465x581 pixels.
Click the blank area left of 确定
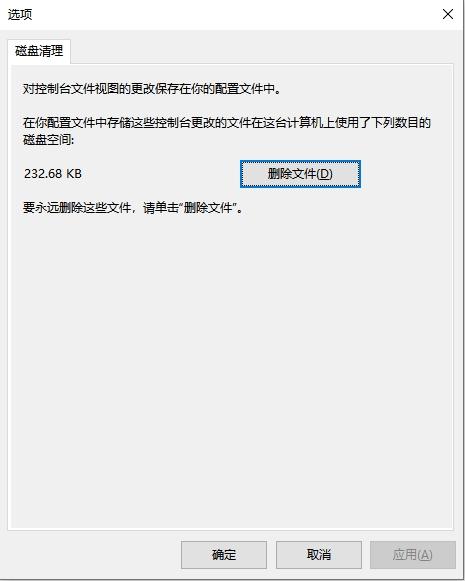point(93,555)
